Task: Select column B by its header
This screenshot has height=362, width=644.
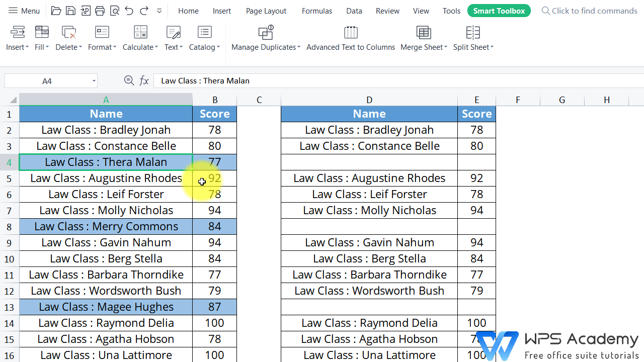Action: tap(215, 100)
